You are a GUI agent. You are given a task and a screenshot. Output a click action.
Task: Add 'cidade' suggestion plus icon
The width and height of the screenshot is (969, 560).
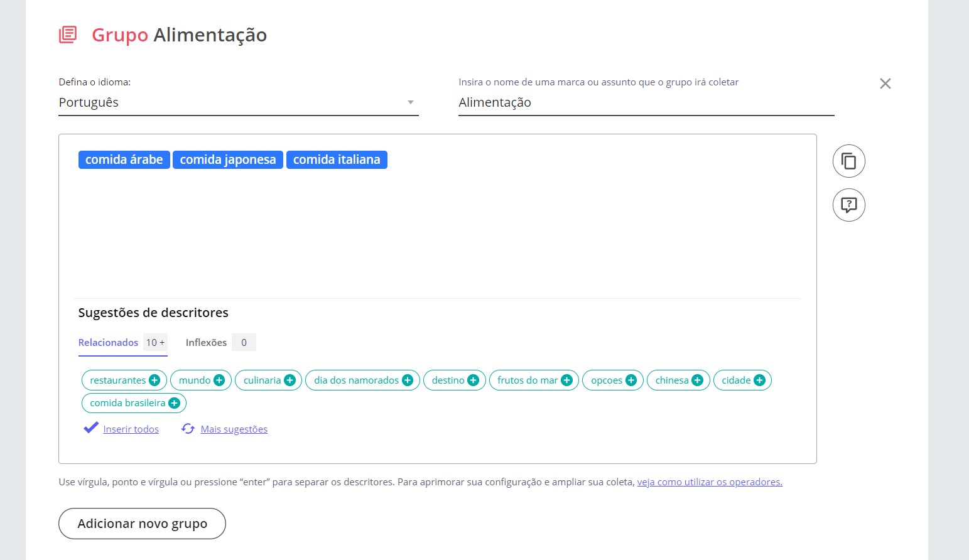(x=759, y=380)
